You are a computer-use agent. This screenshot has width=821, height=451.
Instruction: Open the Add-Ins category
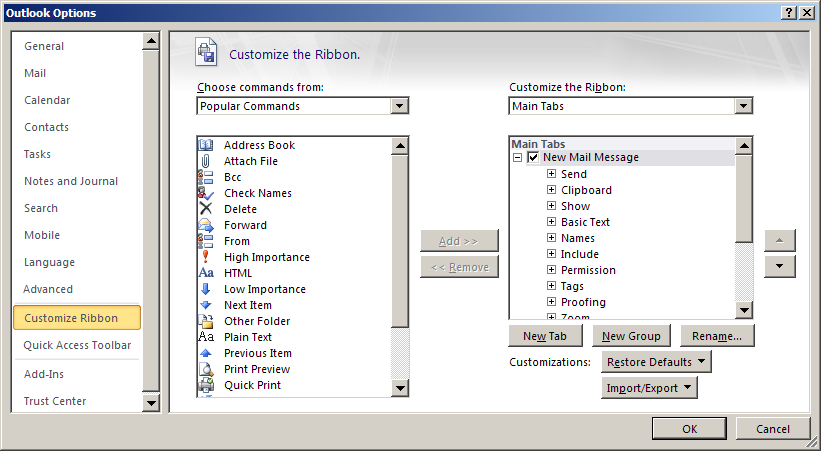coord(44,375)
